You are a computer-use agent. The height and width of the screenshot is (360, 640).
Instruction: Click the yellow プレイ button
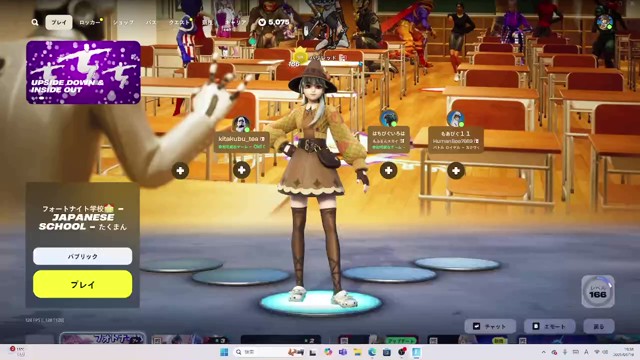coord(82,284)
